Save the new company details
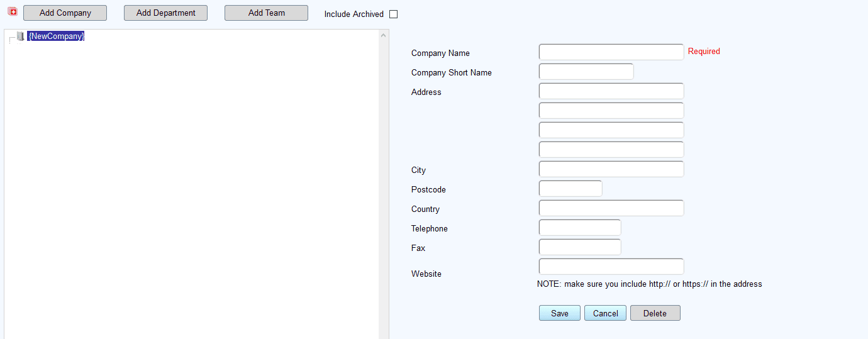Image resolution: width=868 pixels, height=339 pixels. (x=560, y=313)
